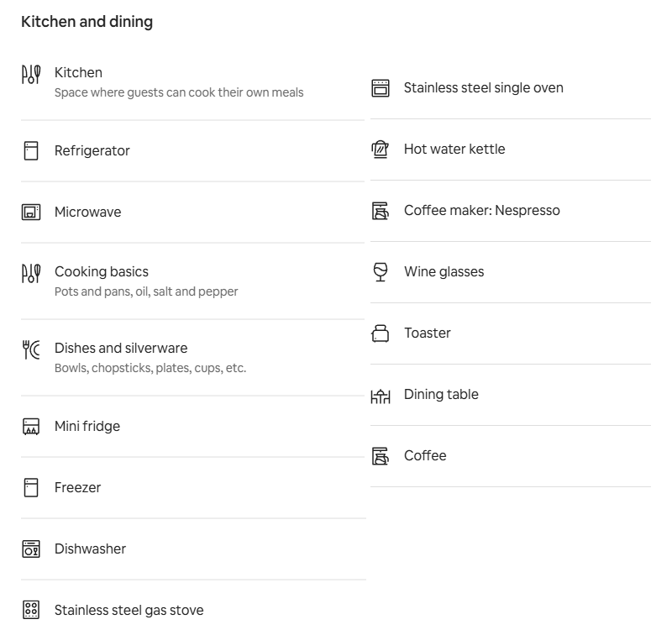Screen dimensions: 672x630
Task: Click the Toaster amenity label
Action: point(428,333)
